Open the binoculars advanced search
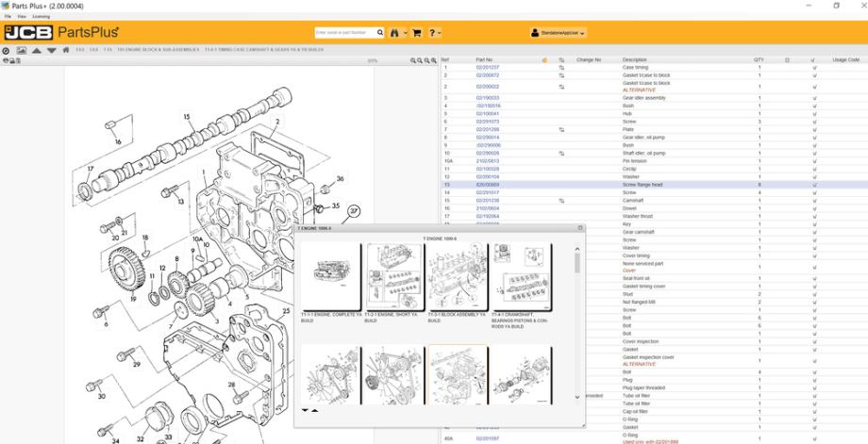Viewport: 868px width, 444px height. point(394,32)
